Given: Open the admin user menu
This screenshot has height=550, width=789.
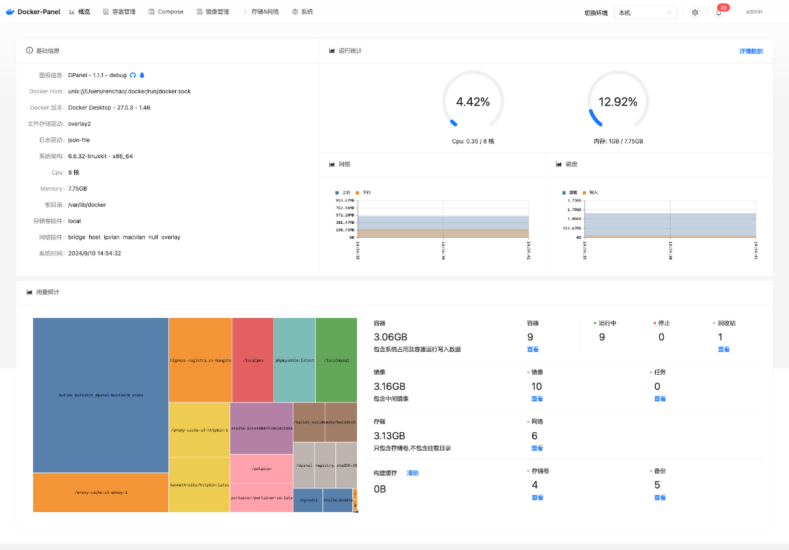Looking at the screenshot, I should click(x=754, y=12).
